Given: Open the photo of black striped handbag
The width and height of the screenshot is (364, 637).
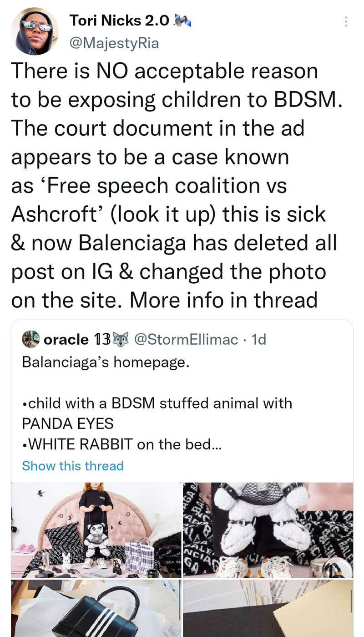Looking at the screenshot, I should [x=96, y=608].
